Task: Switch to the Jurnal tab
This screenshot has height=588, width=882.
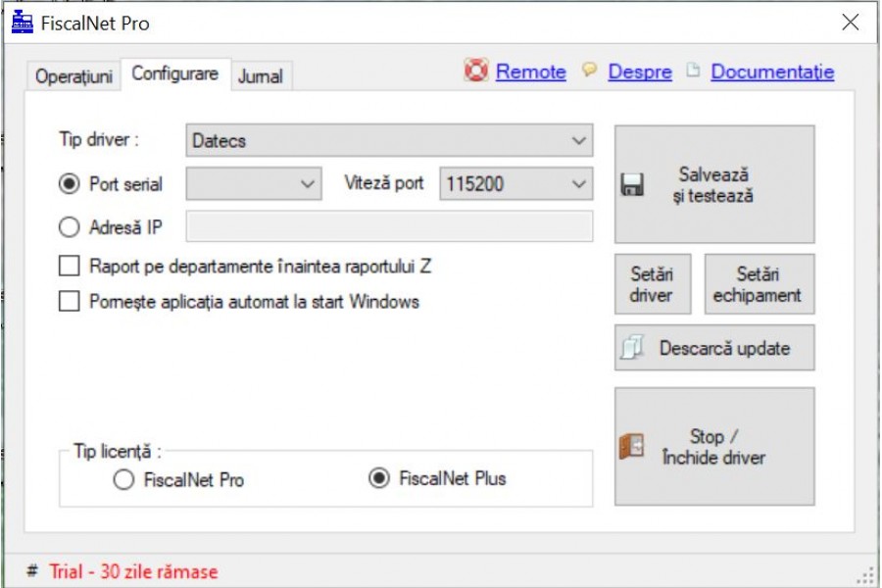Action: coord(261,76)
